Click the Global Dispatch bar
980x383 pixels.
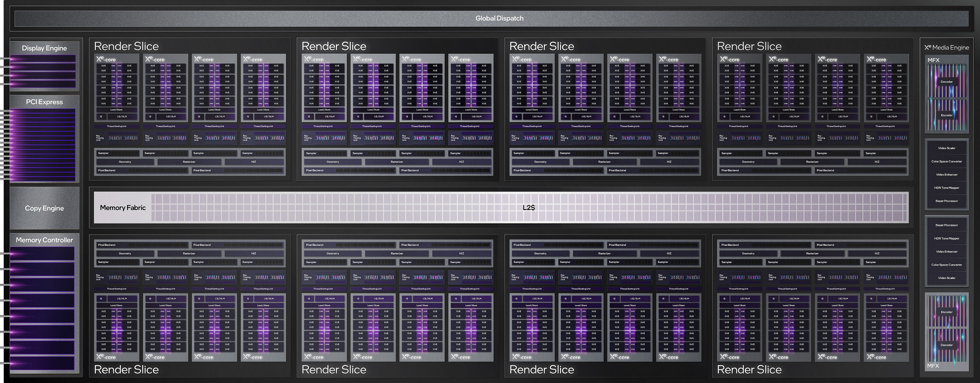point(499,18)
